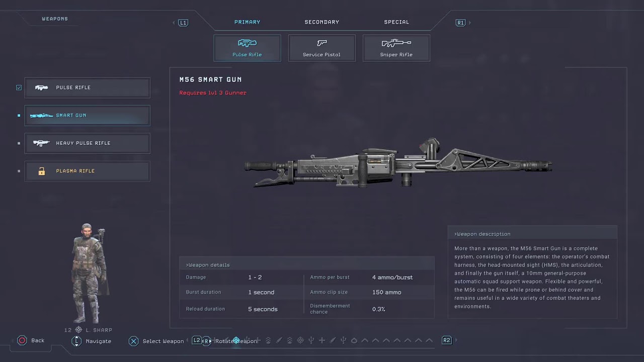
Task: Click the Back label
Action: (x=38, y=341)
